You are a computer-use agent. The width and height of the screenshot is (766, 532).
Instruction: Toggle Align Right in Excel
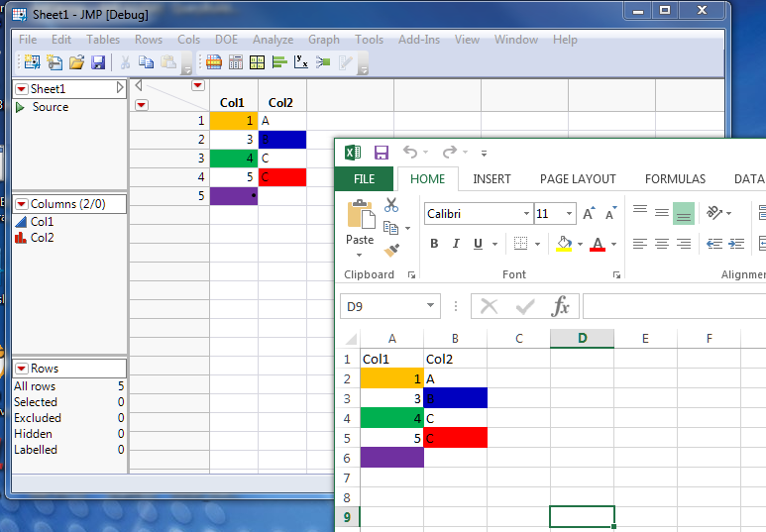coord(684,244)
